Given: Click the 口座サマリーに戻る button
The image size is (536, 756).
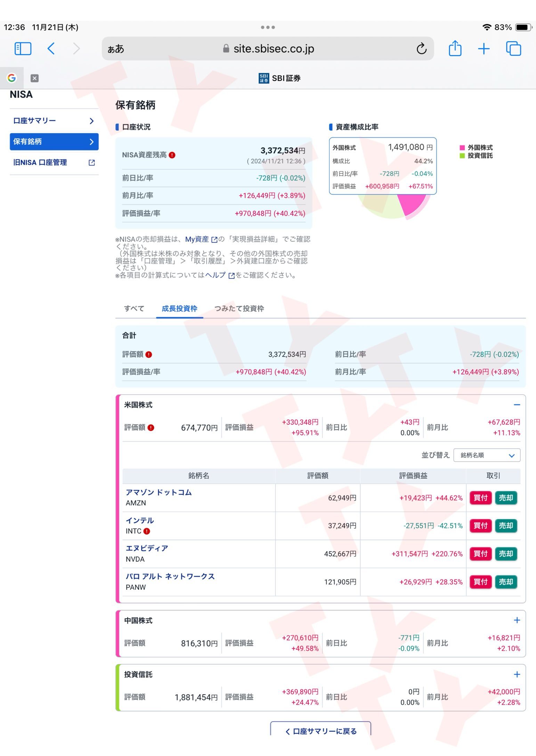Looking at the screenshot, I should tap(320, 729).
